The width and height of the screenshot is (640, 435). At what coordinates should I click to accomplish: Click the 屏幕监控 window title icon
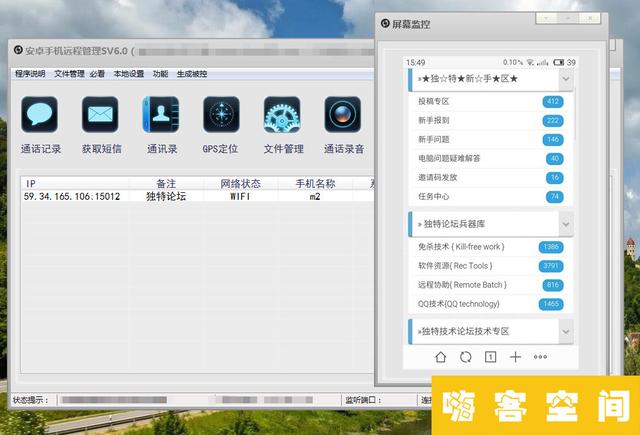click(x=385, y=23)
